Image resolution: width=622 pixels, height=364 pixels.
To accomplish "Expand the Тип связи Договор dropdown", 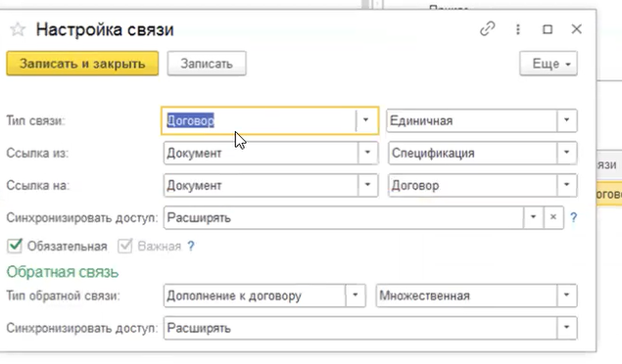I will (x=365, y=120).
